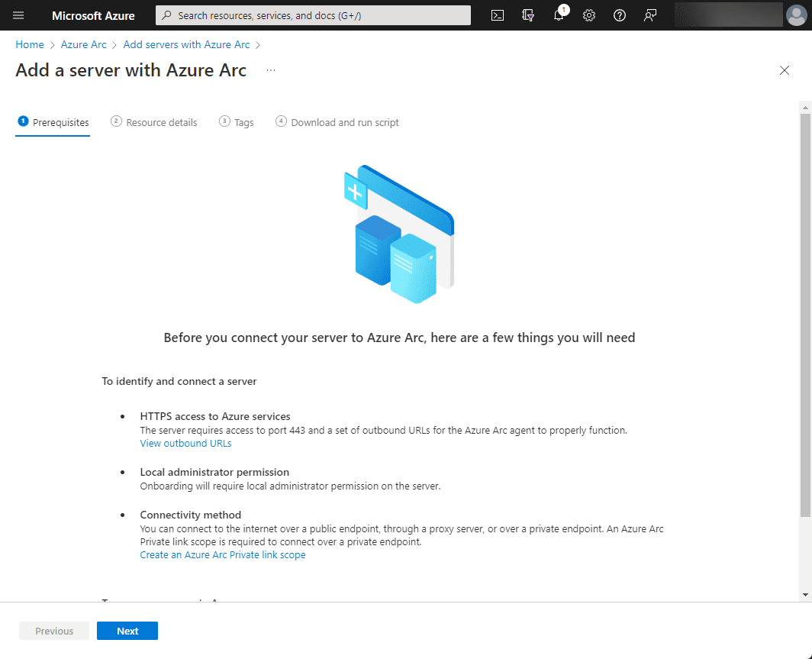The height and width of the screenshot is (659, 812).
Task: Select the Prerequisites tab
Action: pyautogui.click(x=53, y=123)
